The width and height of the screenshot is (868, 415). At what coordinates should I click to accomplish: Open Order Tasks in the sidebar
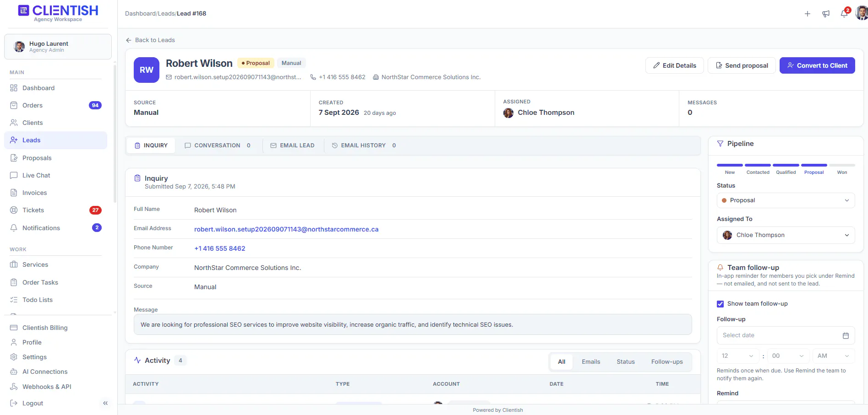[55, 282]
